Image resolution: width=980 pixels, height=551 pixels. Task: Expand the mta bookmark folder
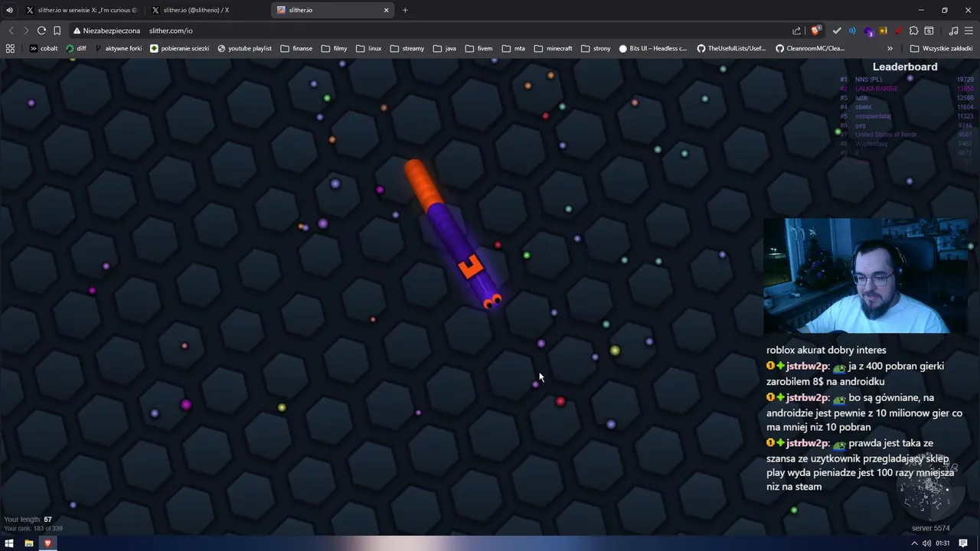(514, 48)
